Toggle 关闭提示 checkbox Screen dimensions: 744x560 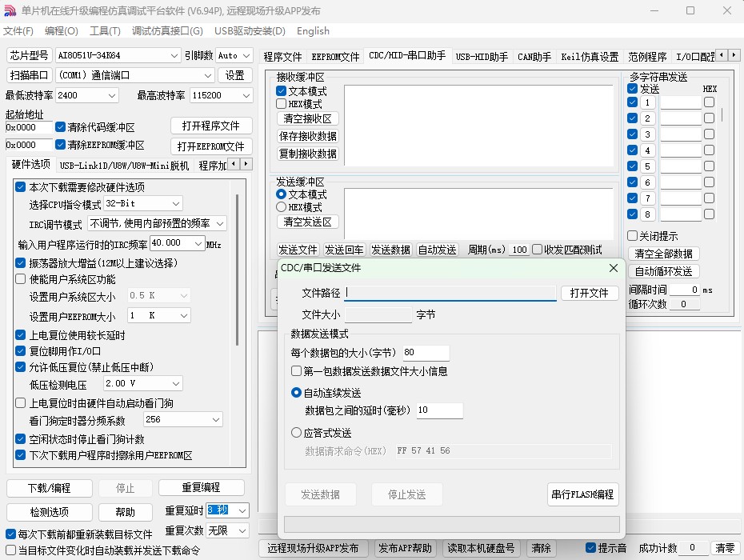(632, 236)
